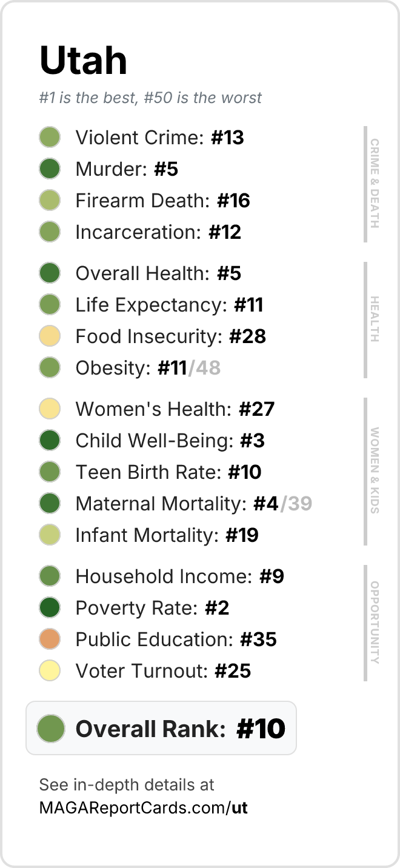Click the Utah state title

tap(84, 60)
